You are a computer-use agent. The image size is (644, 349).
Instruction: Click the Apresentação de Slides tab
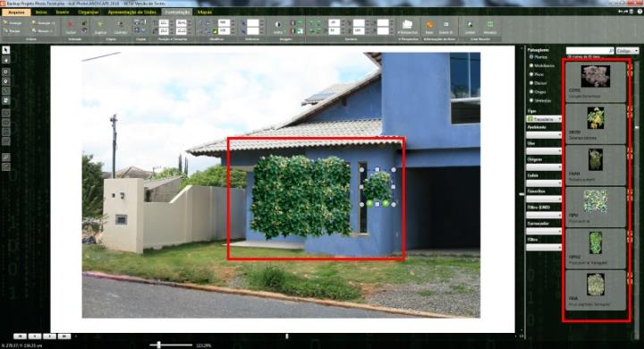click(131, 13)
